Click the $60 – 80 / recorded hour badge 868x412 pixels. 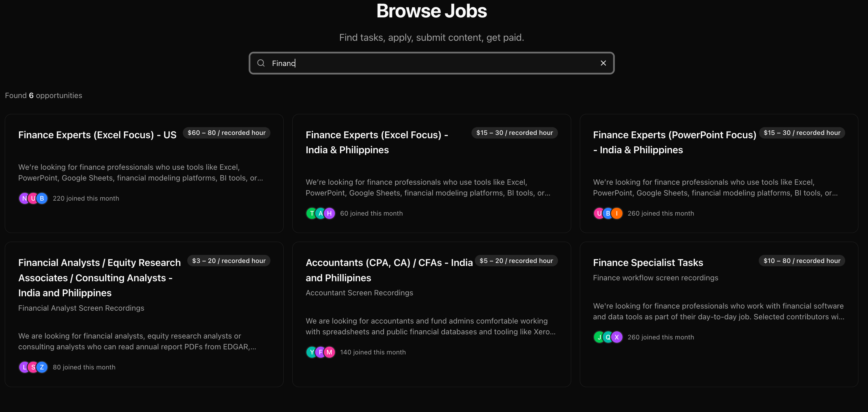pos(226,133)
